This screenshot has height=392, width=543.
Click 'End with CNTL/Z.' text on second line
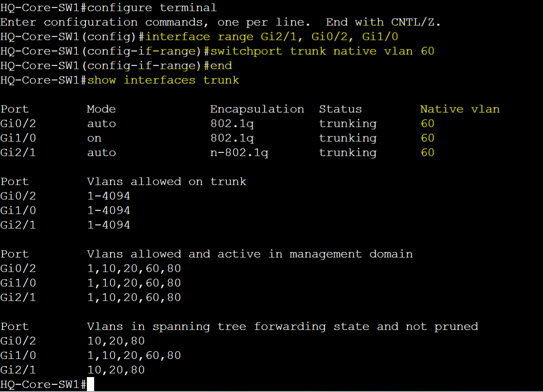(384, 22)
